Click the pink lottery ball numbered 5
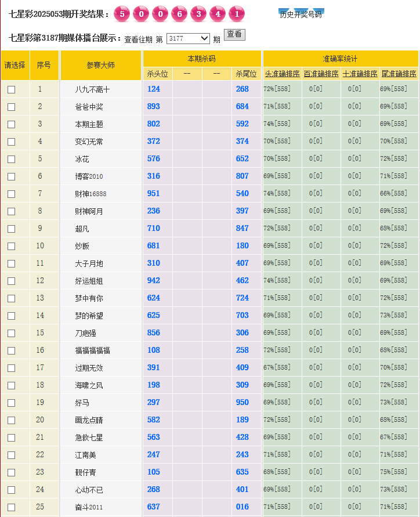This screenshot has height=517, width=420. click(x=122, y=13)
